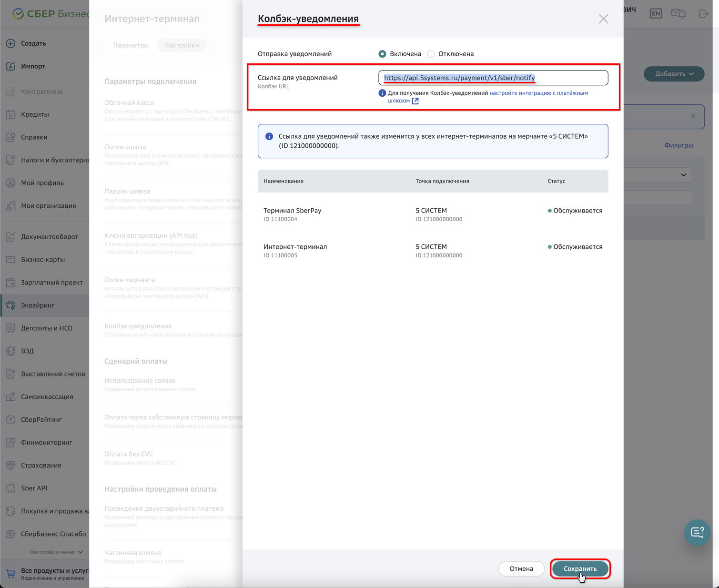719x588 pixels.
Task: Click the Отмена button
Action: click(x=521, y=569)
